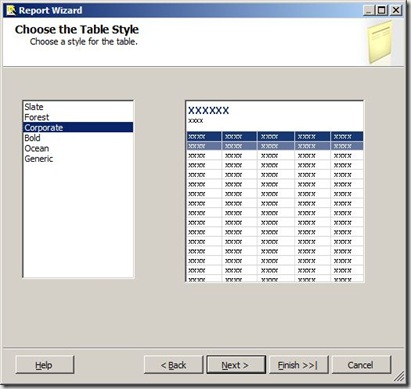Click the table style preview pane
This screenshot has height=389, width=411.
(x=275, y=191)
